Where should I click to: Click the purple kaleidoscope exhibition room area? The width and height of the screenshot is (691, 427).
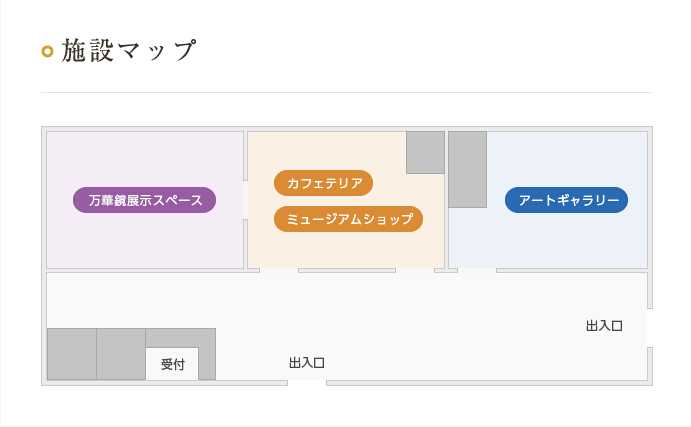pyautogui.click(x=145, y=238)
